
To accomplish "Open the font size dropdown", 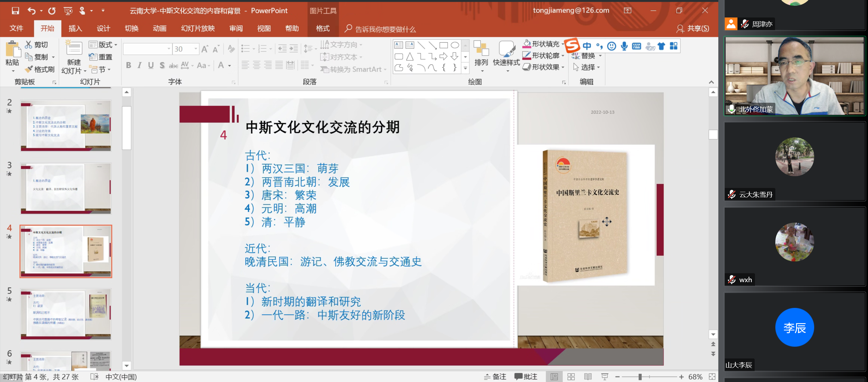I will (196, 49).
